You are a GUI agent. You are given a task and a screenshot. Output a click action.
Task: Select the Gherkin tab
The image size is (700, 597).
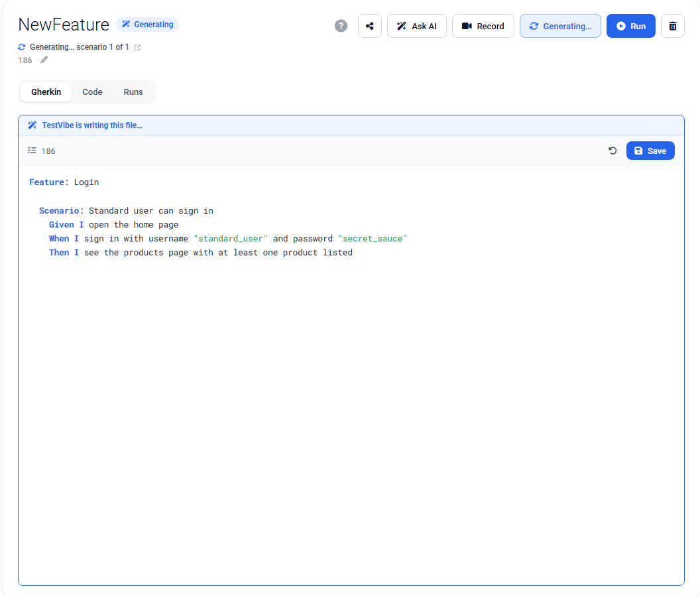[x=46, y=92]
